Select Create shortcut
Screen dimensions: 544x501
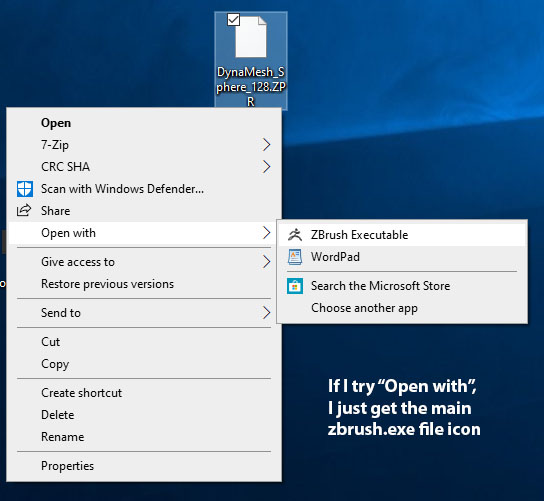144,393
